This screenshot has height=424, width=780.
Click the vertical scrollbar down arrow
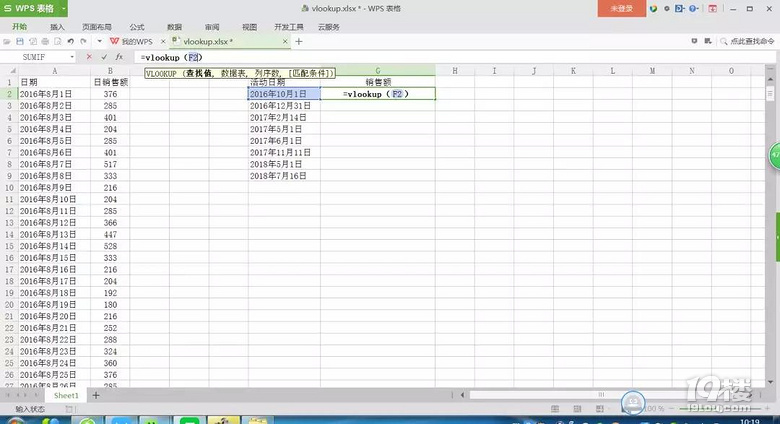coord(770,382)
